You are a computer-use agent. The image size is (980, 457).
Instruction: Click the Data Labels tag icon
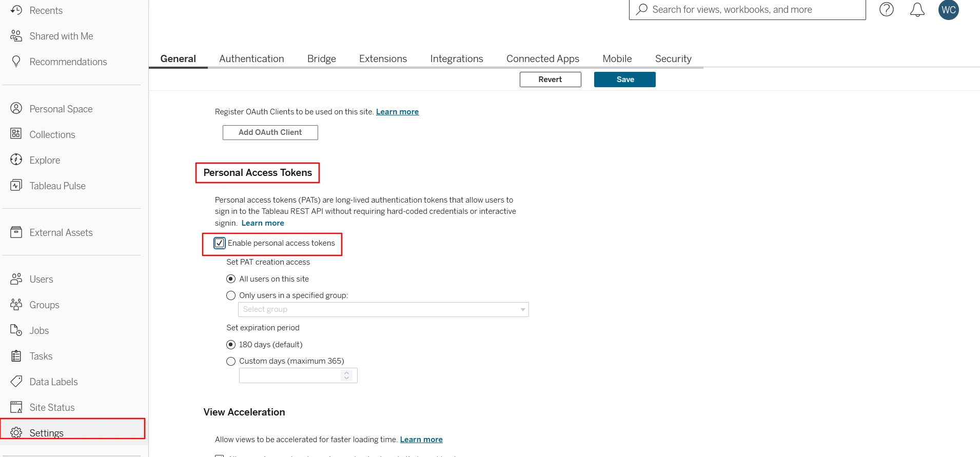point(16,381)
